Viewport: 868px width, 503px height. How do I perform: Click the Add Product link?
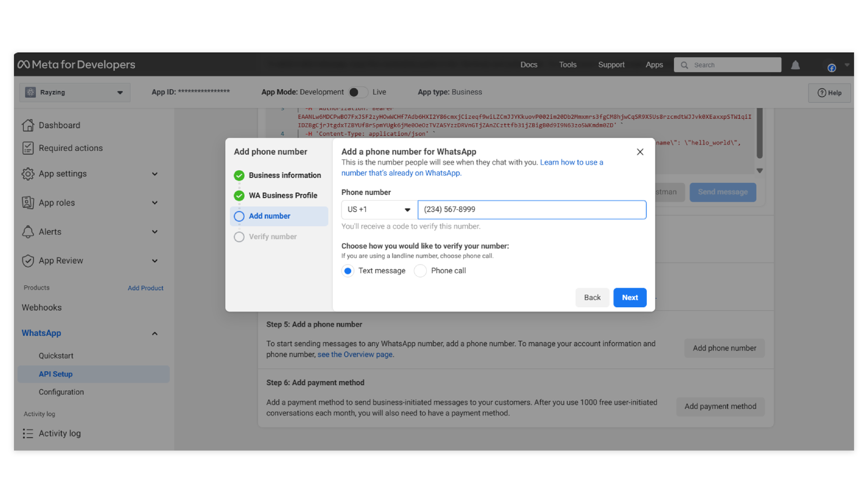145,288
